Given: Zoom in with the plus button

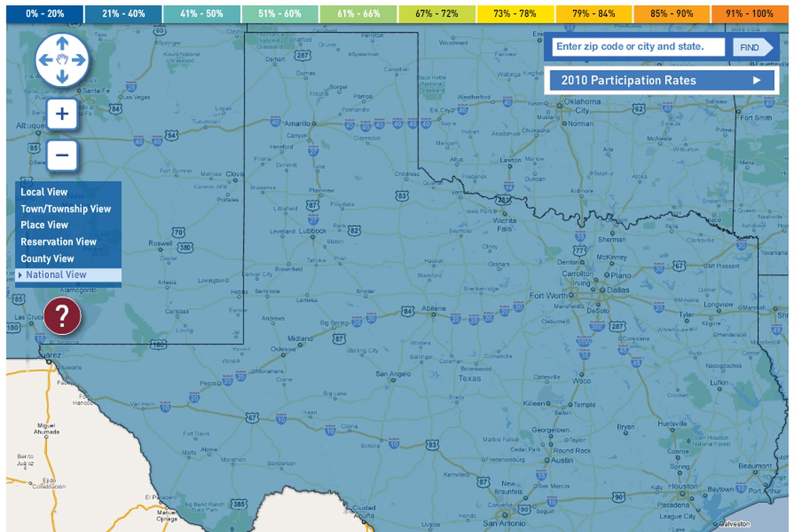Looking at the screenshot, I should pyautogui.click(x=62, y=114).
